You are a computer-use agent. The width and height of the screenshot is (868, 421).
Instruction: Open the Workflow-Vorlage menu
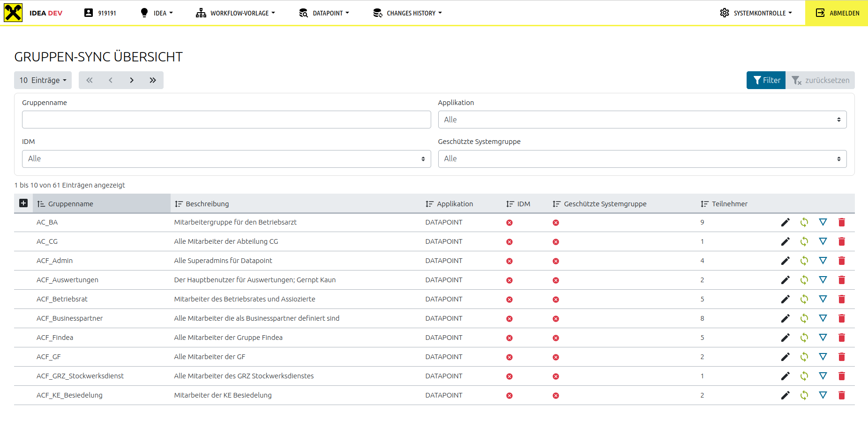pos(235,13)
